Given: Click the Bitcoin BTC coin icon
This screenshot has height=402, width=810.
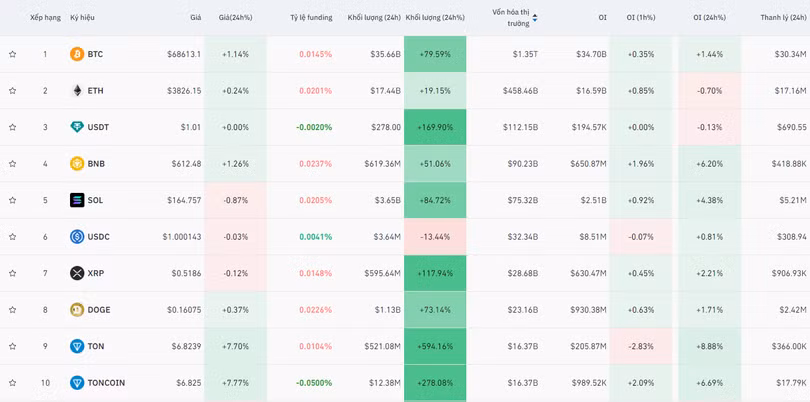Looking at the screenshot, I should point(77,54).
